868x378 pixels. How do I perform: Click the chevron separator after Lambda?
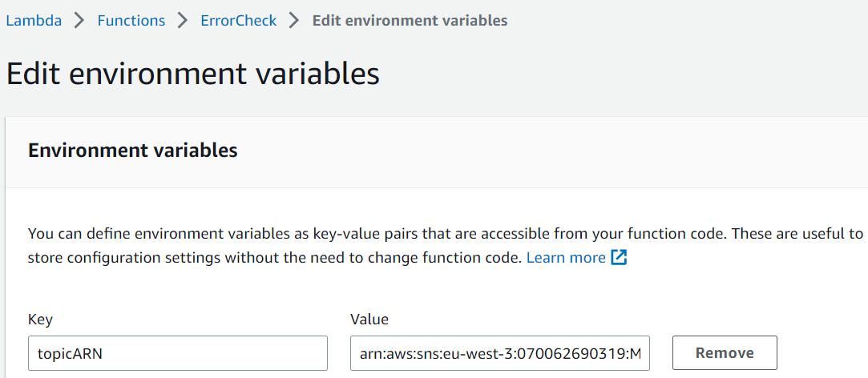click(79, 21)
